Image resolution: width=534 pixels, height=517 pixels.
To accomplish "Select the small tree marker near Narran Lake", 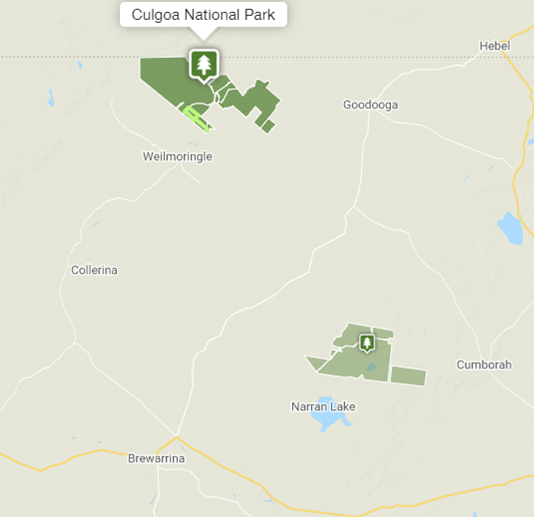I will pos(367,343).
